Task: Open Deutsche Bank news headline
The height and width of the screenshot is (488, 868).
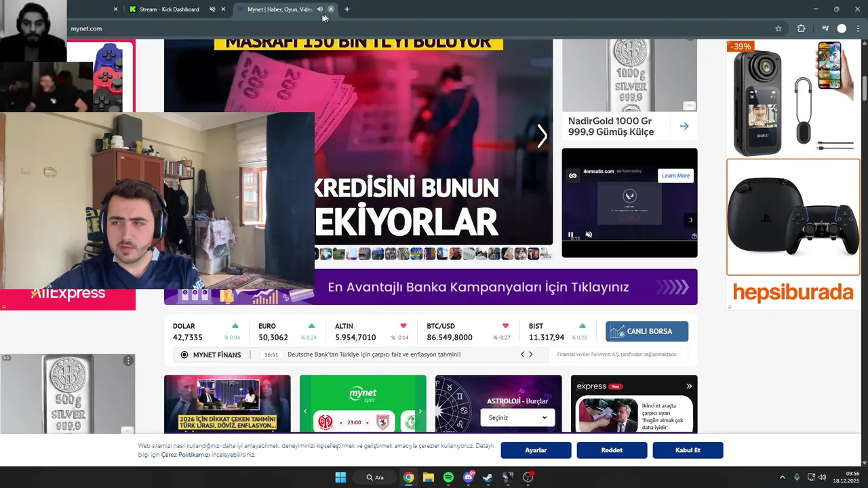Action: tap(374, 354)
